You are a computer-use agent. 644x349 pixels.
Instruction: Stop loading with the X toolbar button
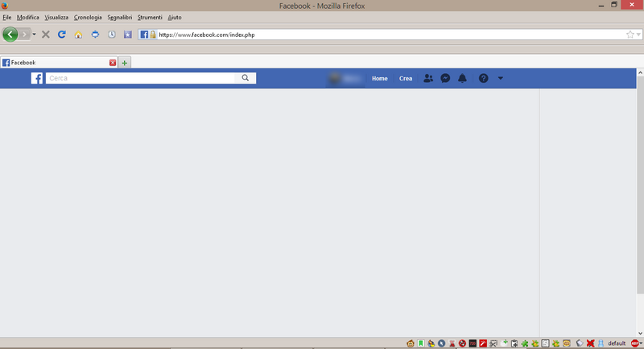click(46, 35)
